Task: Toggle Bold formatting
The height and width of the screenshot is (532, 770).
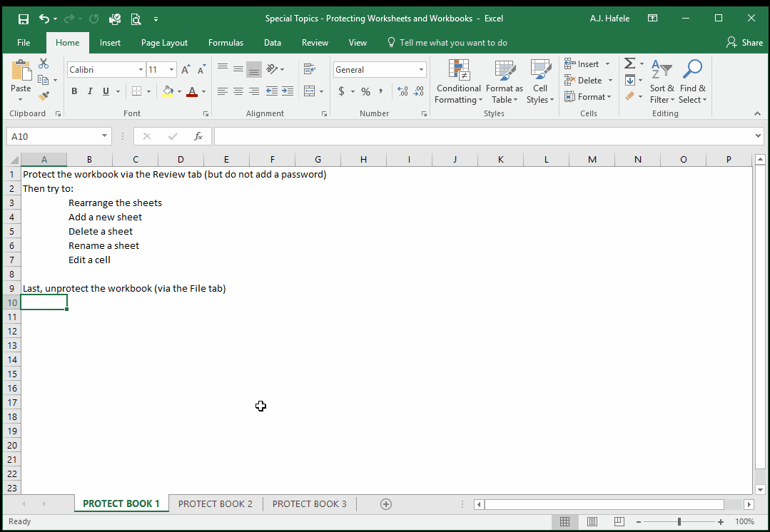Action: [x=74, y=91]
